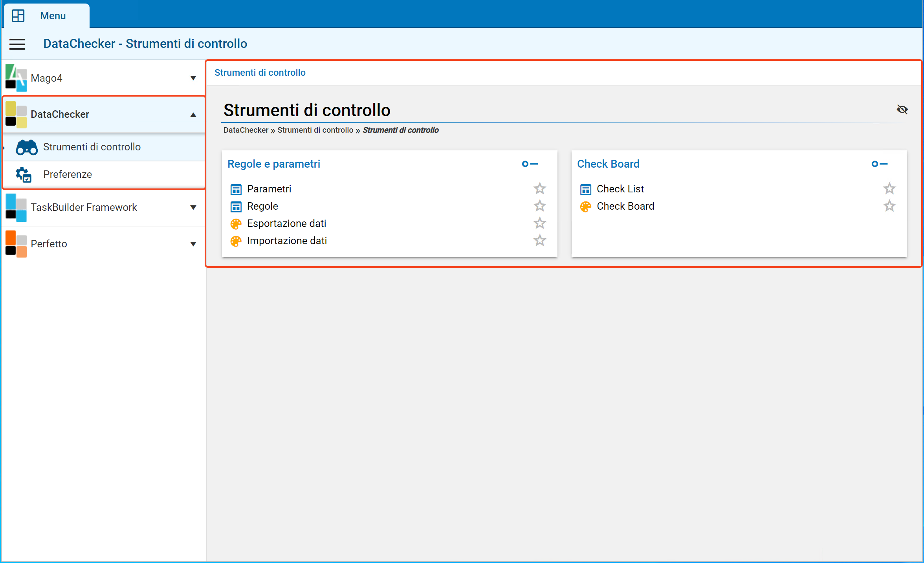Toggle the hamburger sidebar menu
This screenshot has width=924, height=563.
[17, 44]
